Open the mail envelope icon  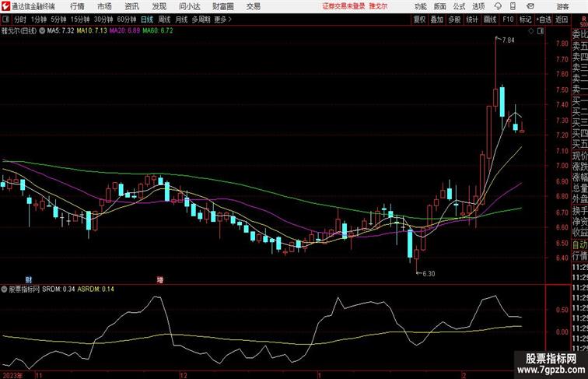[x=530, y=6]
